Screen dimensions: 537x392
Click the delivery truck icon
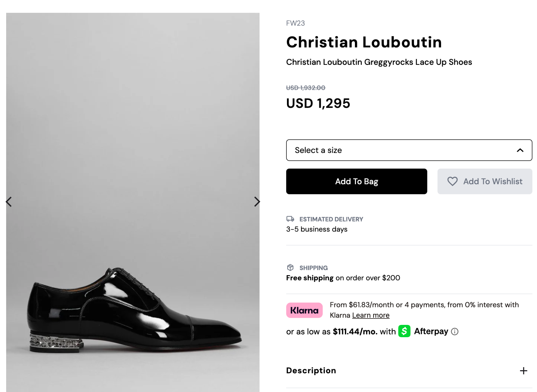[291, 219]
